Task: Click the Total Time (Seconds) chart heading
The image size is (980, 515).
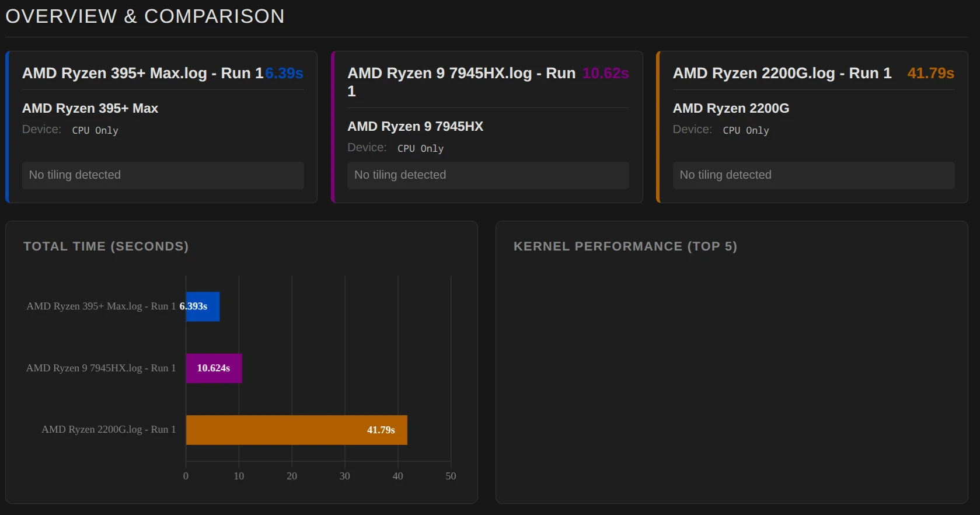Action: click(106, 246)
